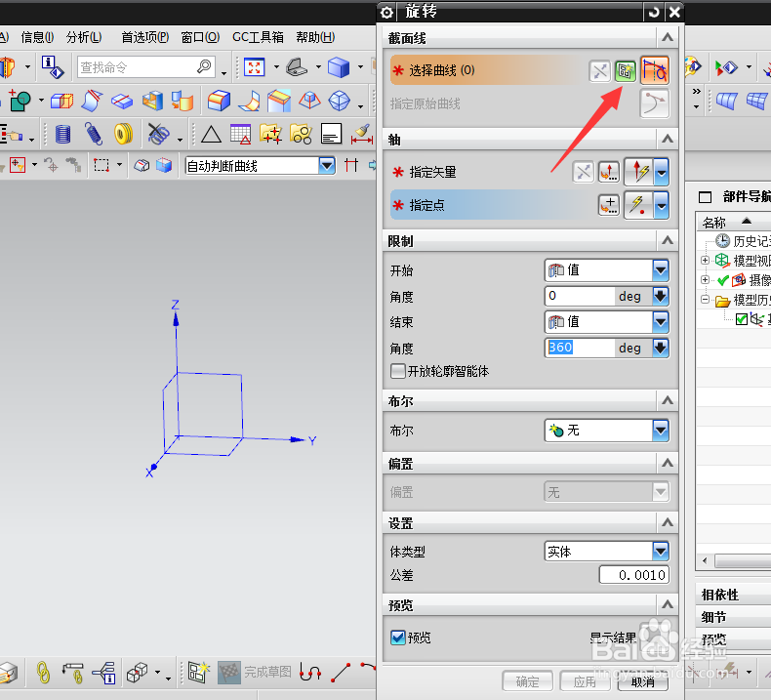This screenshot has height=700, width=771.
Task: Open the 信息(I) menu
Action: click(x=37, y=37)
